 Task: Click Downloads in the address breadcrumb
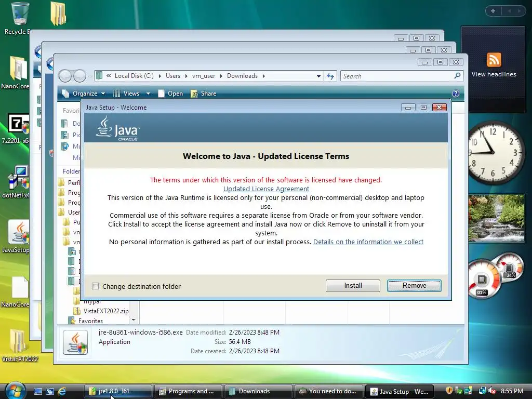coord(242,76)
